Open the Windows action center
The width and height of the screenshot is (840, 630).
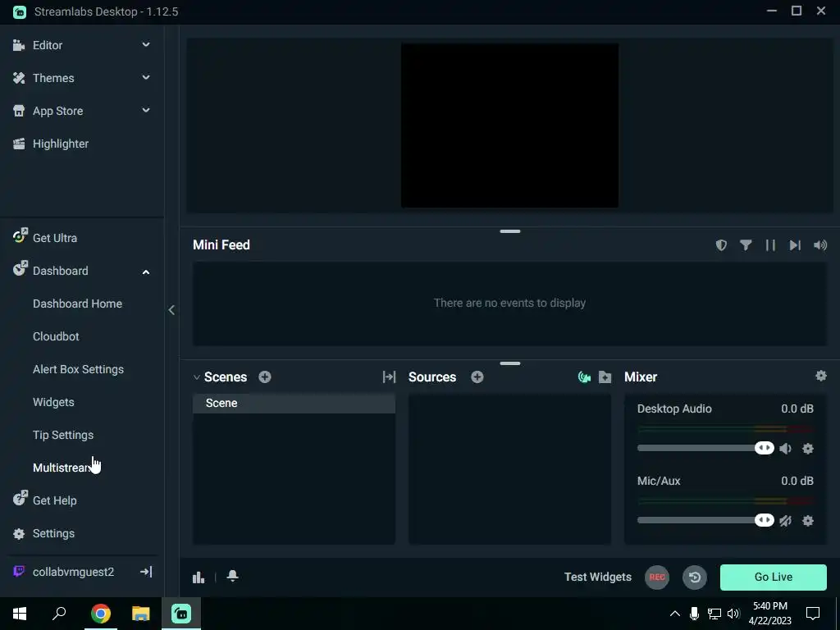[x=813, y=614]
